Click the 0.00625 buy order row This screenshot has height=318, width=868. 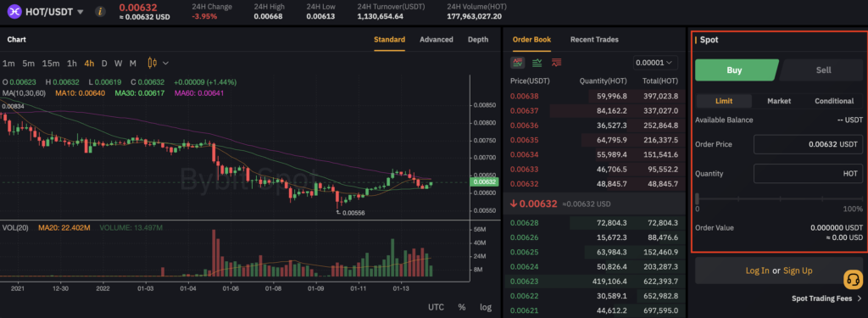[x=594, y=252]
